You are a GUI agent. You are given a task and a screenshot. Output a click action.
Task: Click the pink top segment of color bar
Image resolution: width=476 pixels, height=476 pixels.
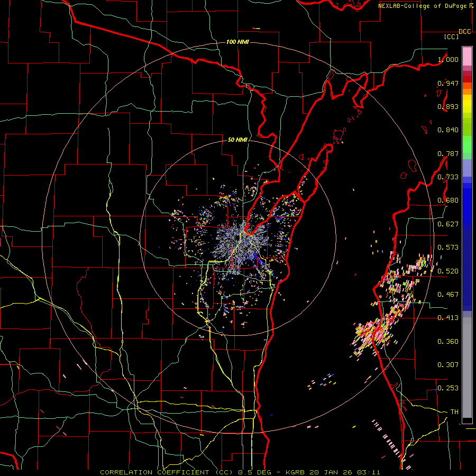click(x=467, y=56)
